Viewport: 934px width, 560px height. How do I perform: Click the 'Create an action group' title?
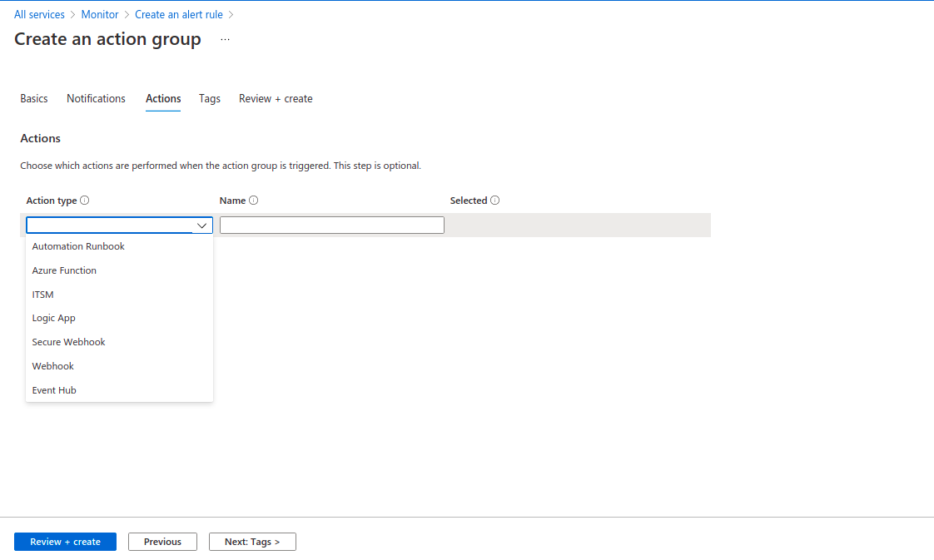pyautogui.click(x=108, y=39)
